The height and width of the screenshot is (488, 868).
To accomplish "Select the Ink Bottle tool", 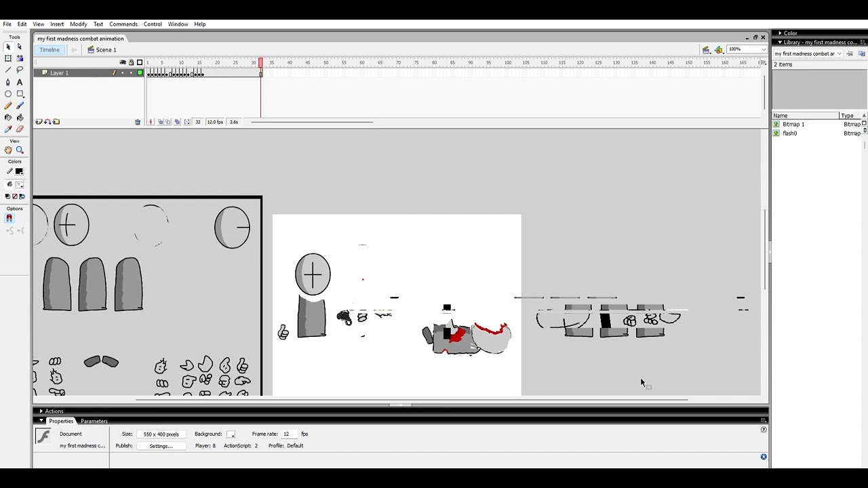I will 8,117.
